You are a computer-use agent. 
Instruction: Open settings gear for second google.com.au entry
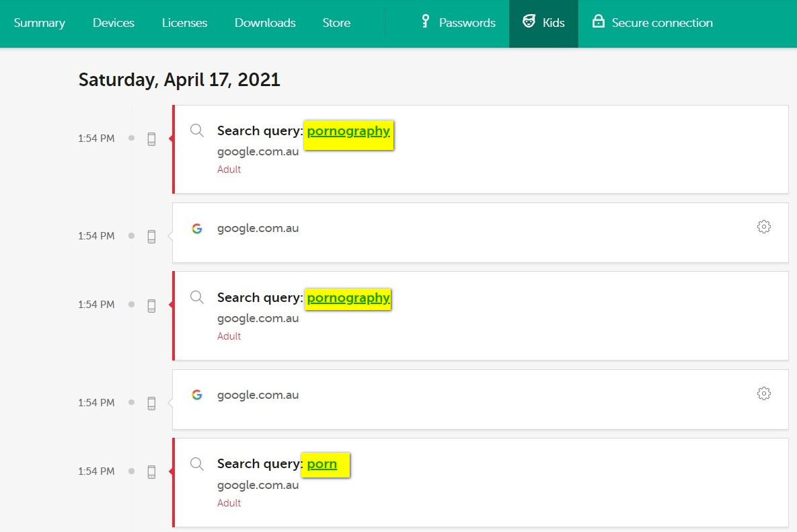point(763,393)
